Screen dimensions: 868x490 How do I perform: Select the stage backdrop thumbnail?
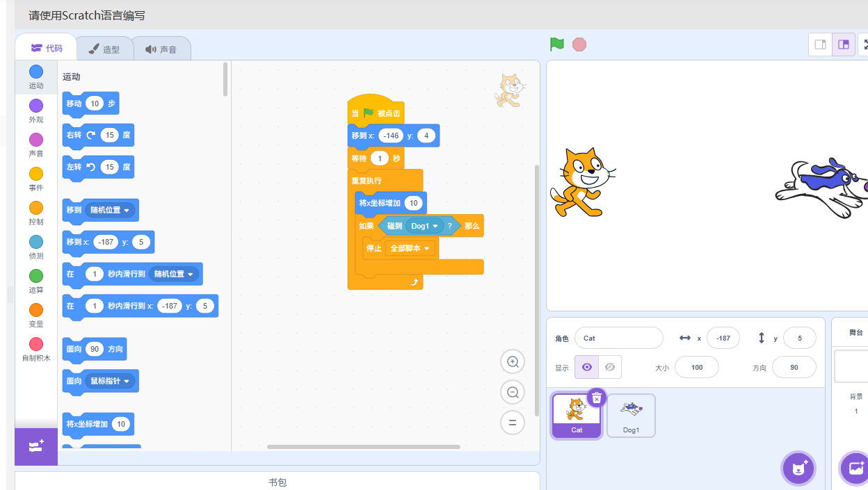click(851, 366)
